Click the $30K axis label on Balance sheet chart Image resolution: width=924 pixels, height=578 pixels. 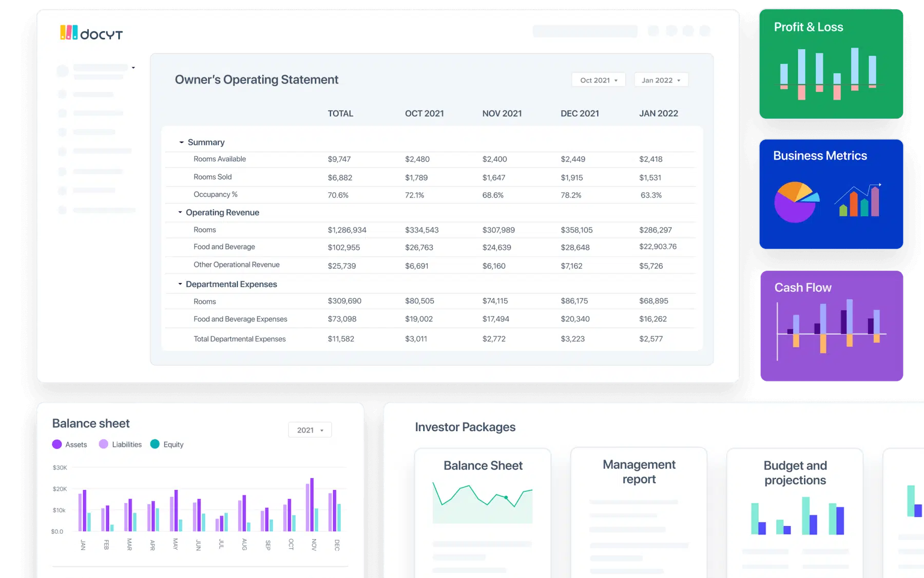pyautogui.click(x=60, y=468)
